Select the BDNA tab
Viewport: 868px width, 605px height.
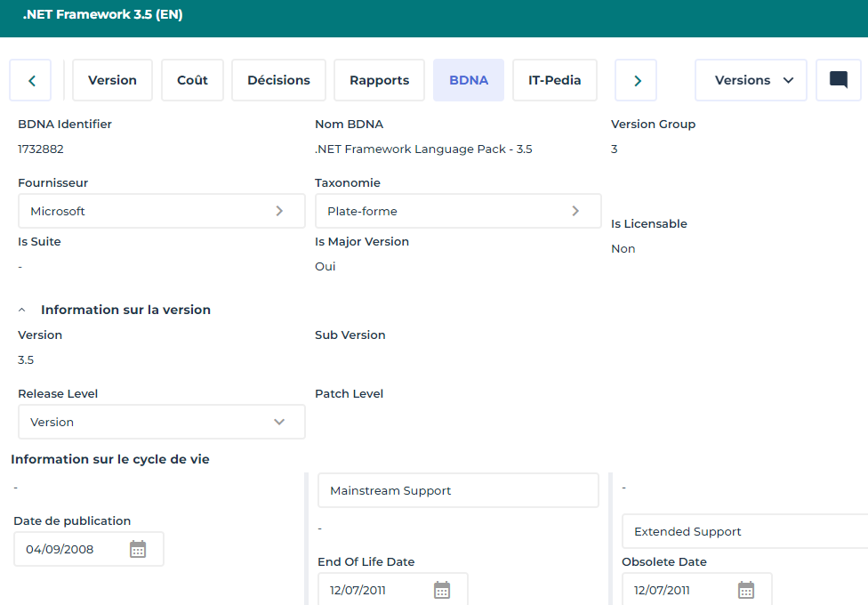pos(469,80)
